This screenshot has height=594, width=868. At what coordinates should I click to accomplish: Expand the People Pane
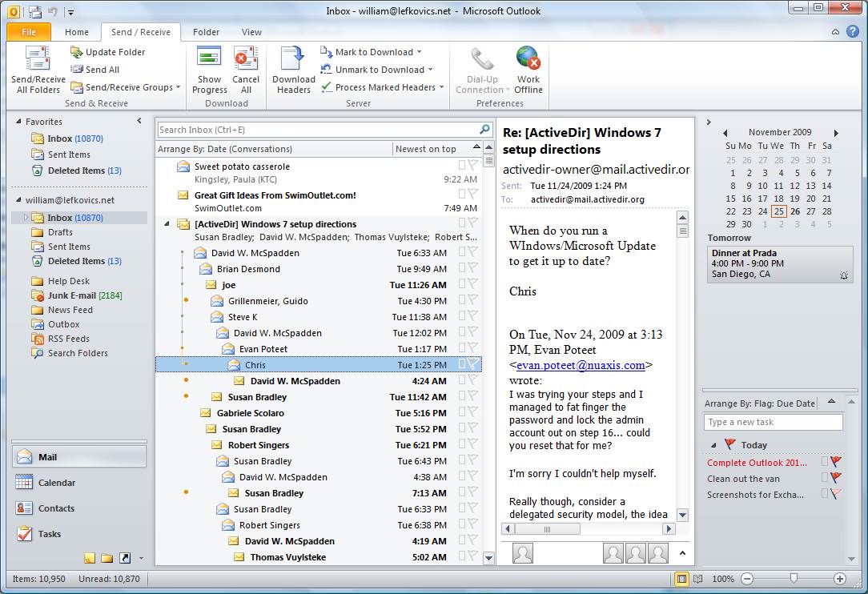682,552
